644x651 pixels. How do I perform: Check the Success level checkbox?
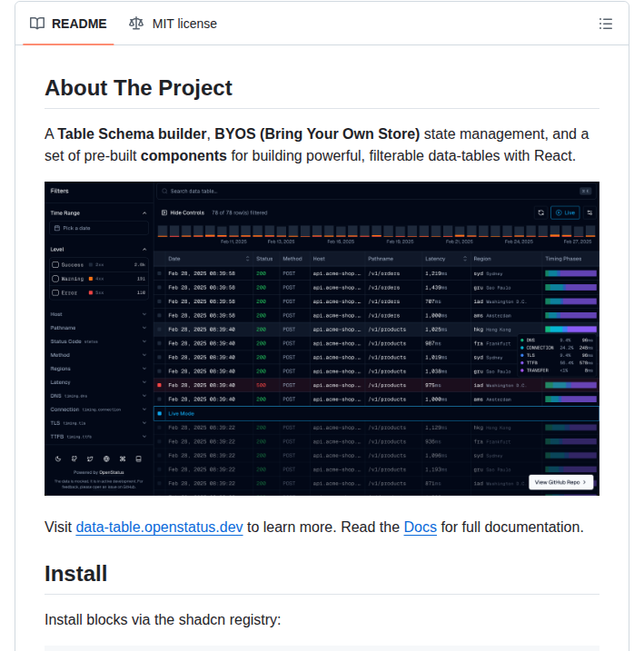54,264
